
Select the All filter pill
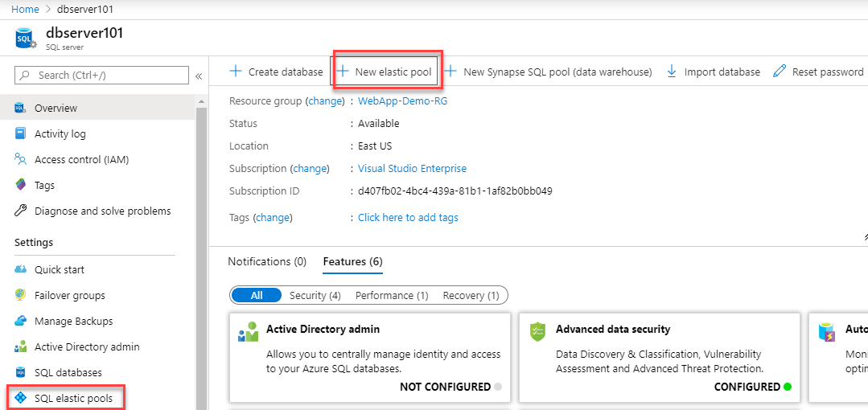click(x=257, y=296)
